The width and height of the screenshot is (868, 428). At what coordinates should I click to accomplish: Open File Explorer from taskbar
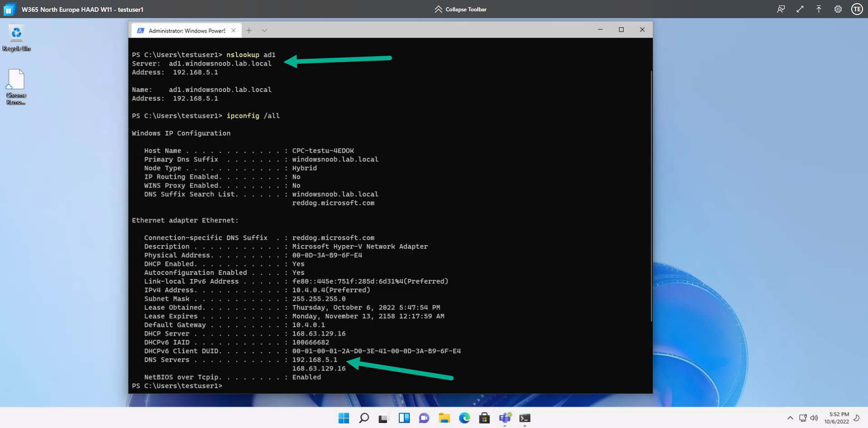(x=444, y=418)
